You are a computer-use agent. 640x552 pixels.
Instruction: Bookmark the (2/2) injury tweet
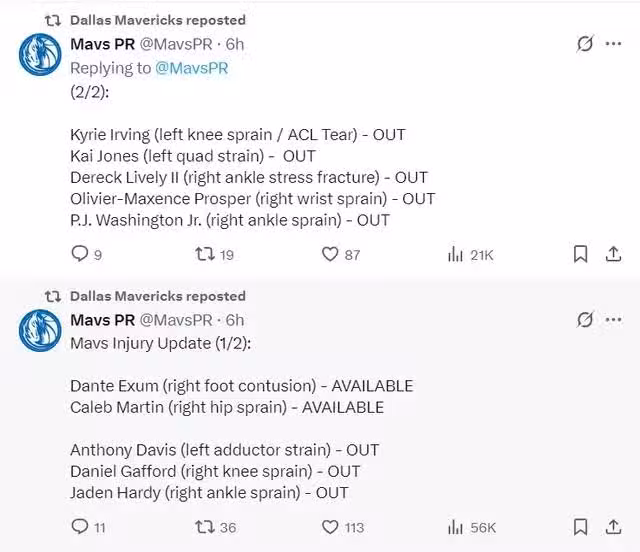pyautogui.click(x=580, y=254)
